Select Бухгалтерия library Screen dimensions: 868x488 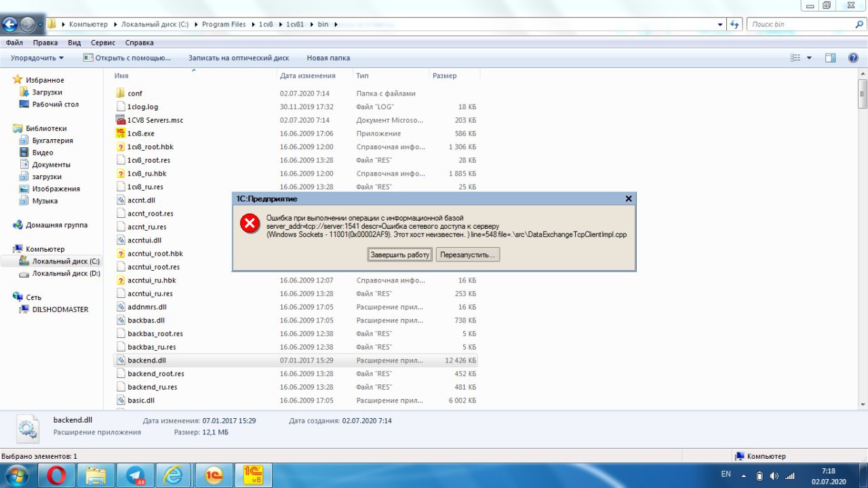tap(52, 140)
